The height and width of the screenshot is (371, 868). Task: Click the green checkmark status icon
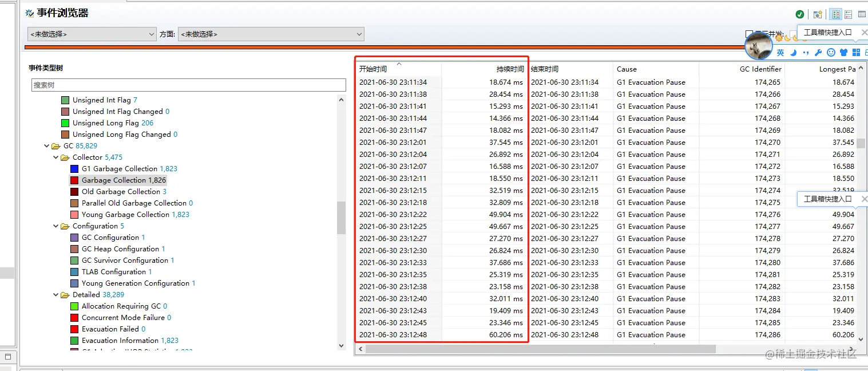pos(800,14)
